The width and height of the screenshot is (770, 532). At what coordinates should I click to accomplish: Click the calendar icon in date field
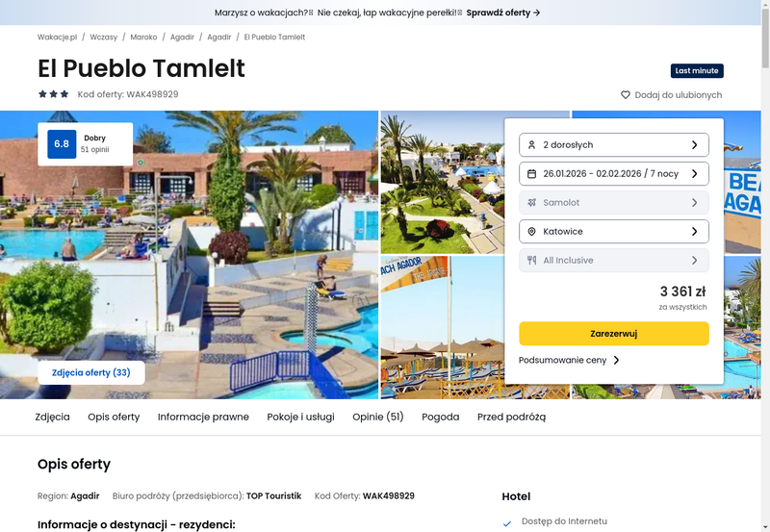[x=531, y=174]
